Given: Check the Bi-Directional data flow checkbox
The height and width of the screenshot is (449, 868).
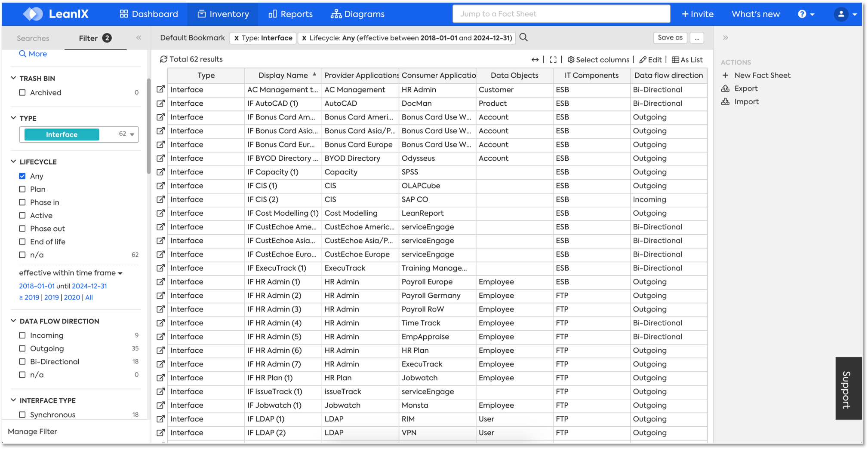Looking at the screenshot, I should click(22, 362).
